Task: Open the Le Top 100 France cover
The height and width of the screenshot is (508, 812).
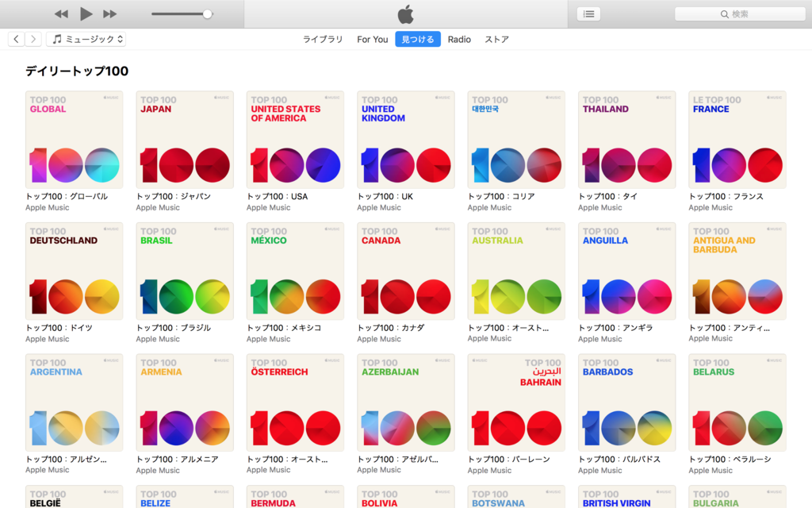Action: point(737,140)
